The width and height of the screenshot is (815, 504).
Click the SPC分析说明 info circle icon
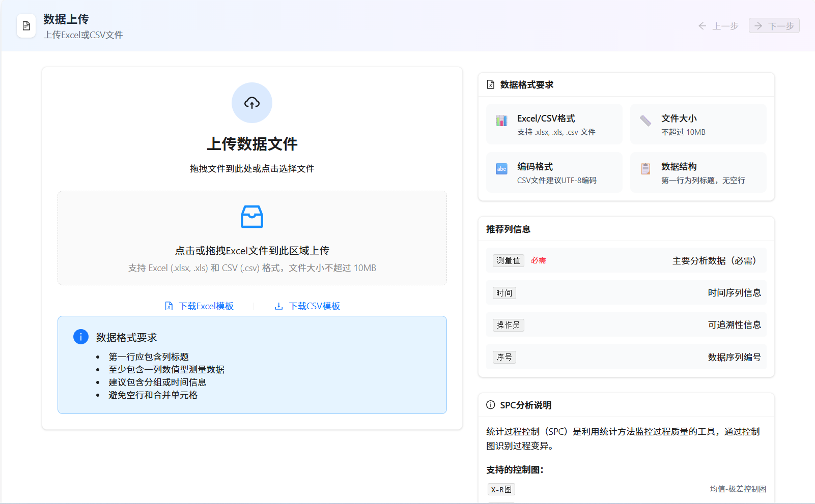[490, 405]
